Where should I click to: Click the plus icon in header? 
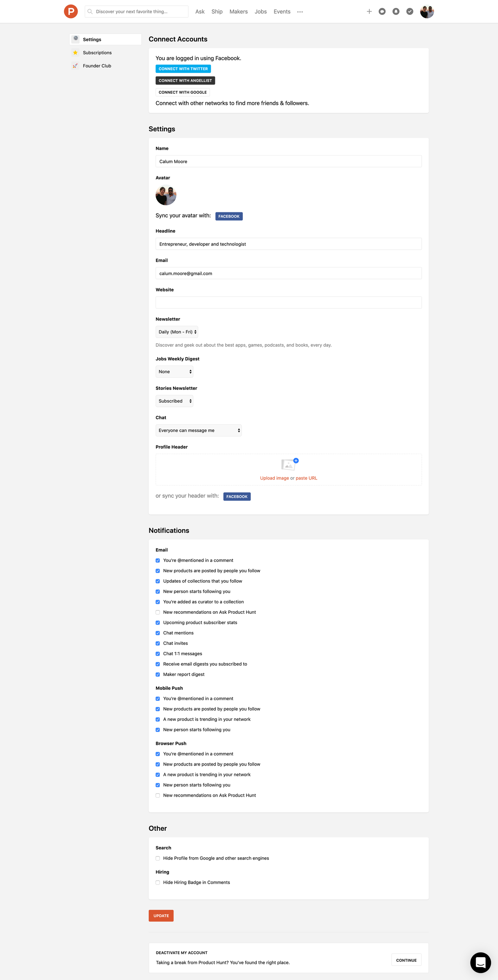coord(369,12)
